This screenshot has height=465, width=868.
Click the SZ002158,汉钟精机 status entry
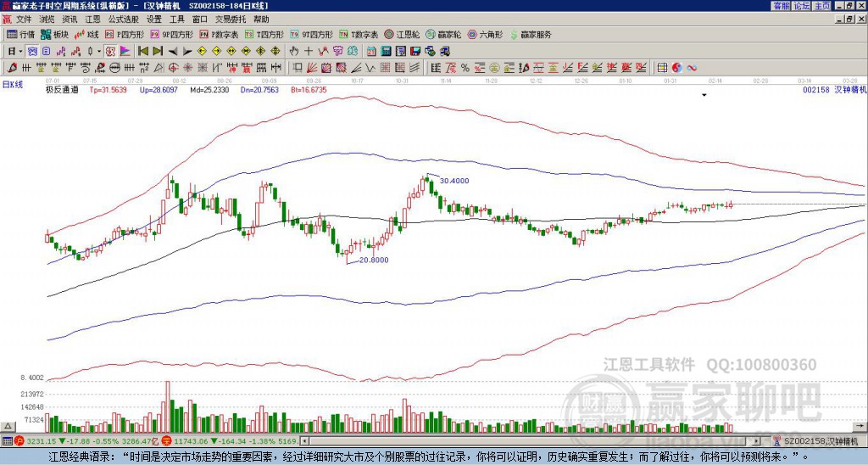821,441
